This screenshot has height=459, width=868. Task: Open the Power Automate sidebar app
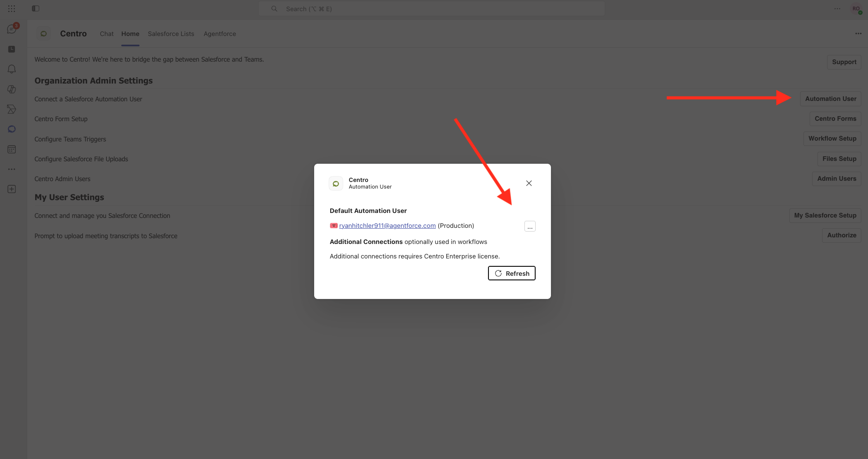(x=12, y=109)
